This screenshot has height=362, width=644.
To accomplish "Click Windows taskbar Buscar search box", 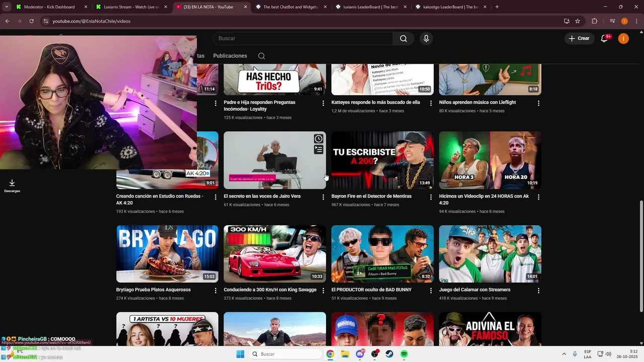I will [x=286, y=354].
